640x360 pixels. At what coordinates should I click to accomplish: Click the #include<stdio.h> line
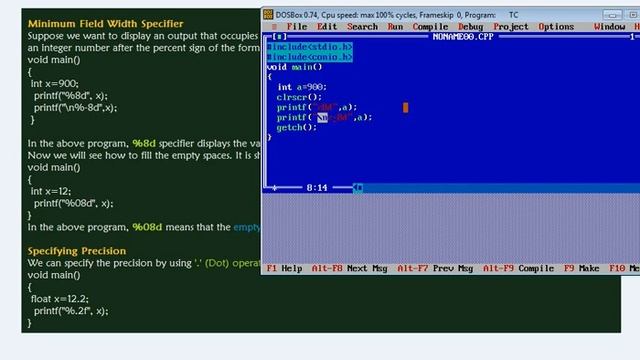click(x=310, y=47)
